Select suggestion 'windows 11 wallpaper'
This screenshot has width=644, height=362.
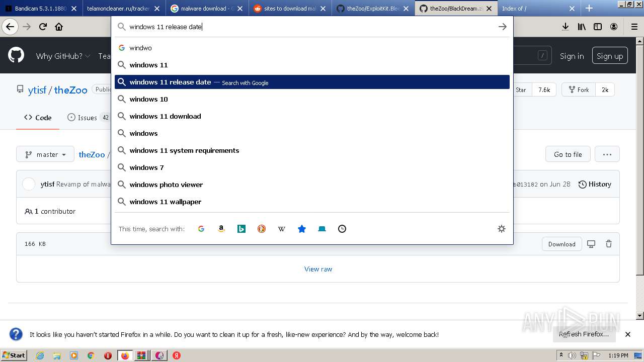tap(312, 202)
